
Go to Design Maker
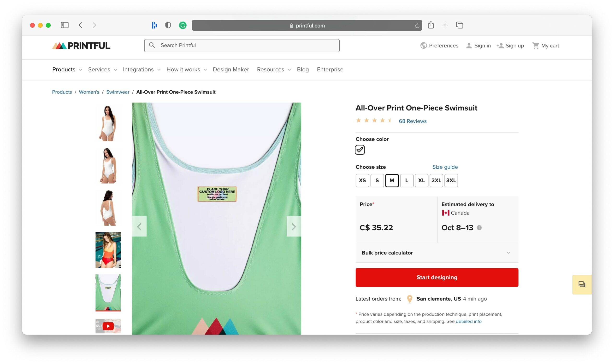[231, 69]
